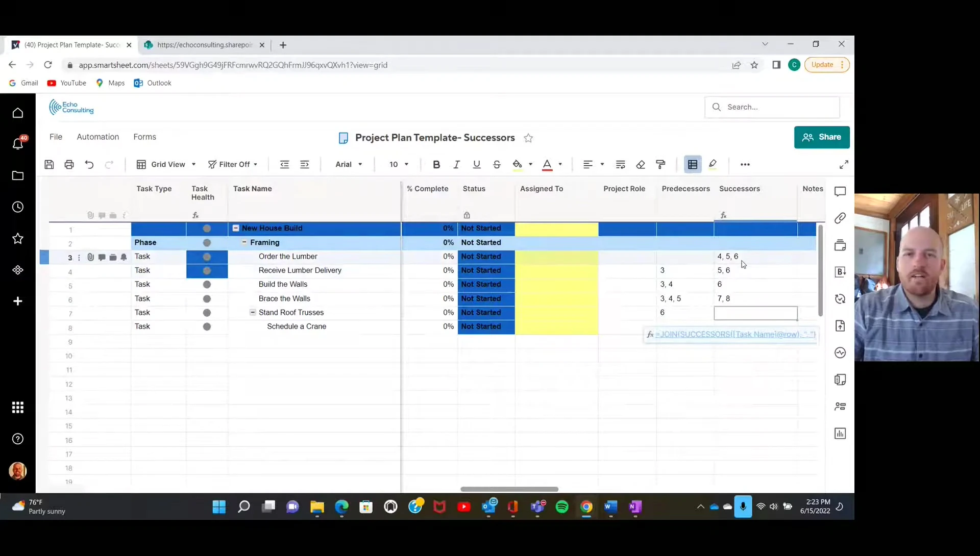Image resolution: width=980 pixels, height=556 pixels.
Task: Open Help question mark icon
Action: (x=18, y=439)
